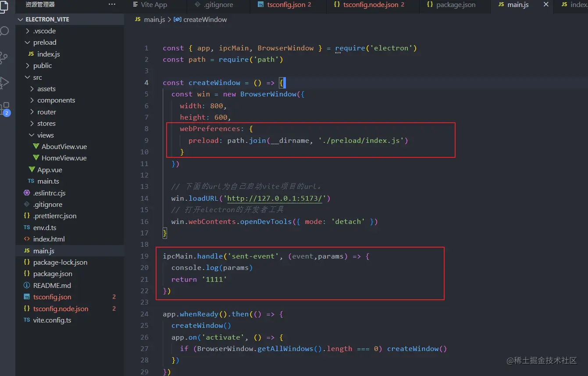588x376 pixels.
Task: Click 'sent-event' string on line 19
Action: pyautogui.click(x=253, y=256)
